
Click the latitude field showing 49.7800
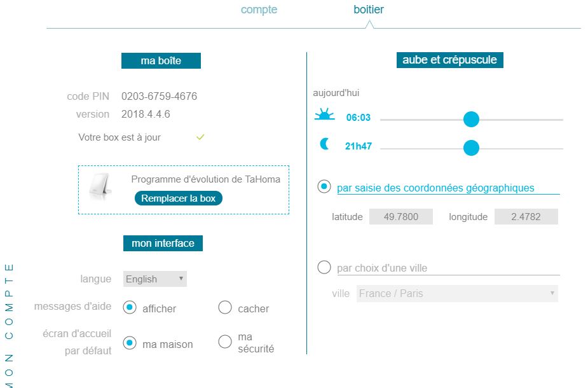(401, 217)
